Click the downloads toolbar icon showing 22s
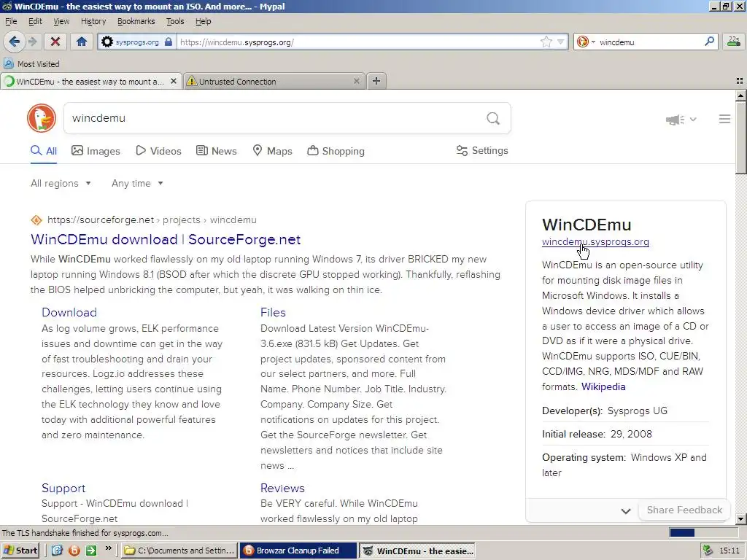Image resolution: width=747 pixels, height=560 pixels. tap(734, 42)
